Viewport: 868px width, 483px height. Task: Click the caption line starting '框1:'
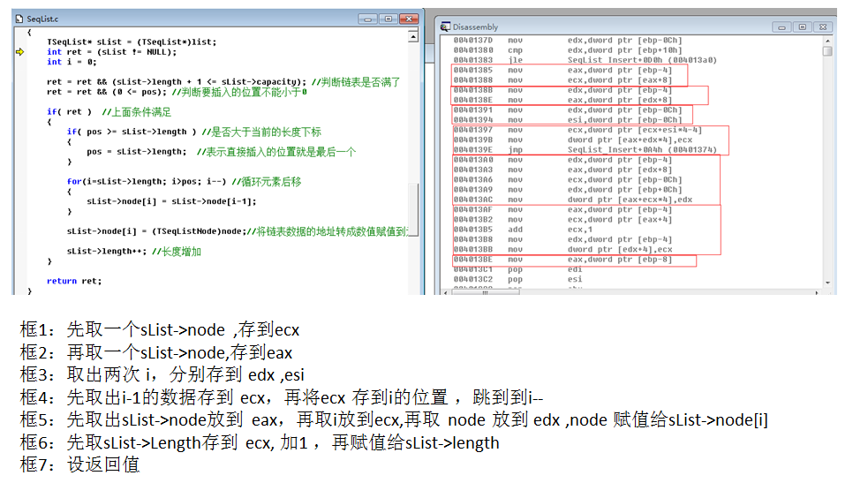click(160, 329)
